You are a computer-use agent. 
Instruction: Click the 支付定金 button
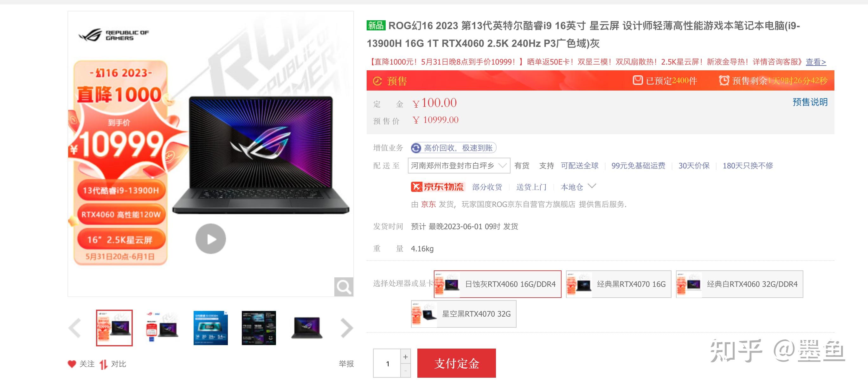click(x=456, y=363)
